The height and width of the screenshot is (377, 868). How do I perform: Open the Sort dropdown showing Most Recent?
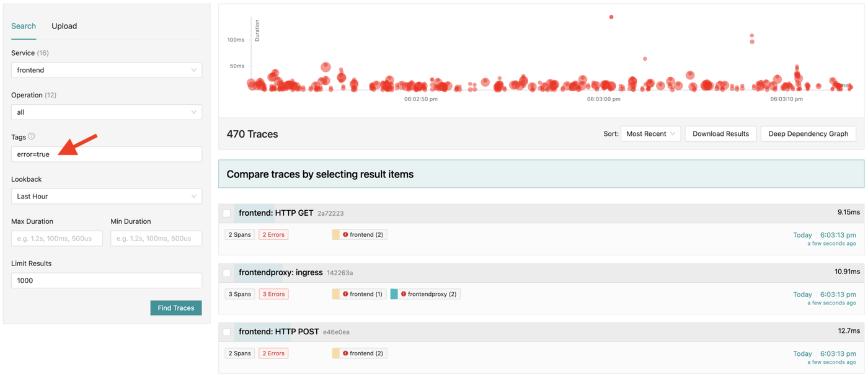[x=650, y=134]
